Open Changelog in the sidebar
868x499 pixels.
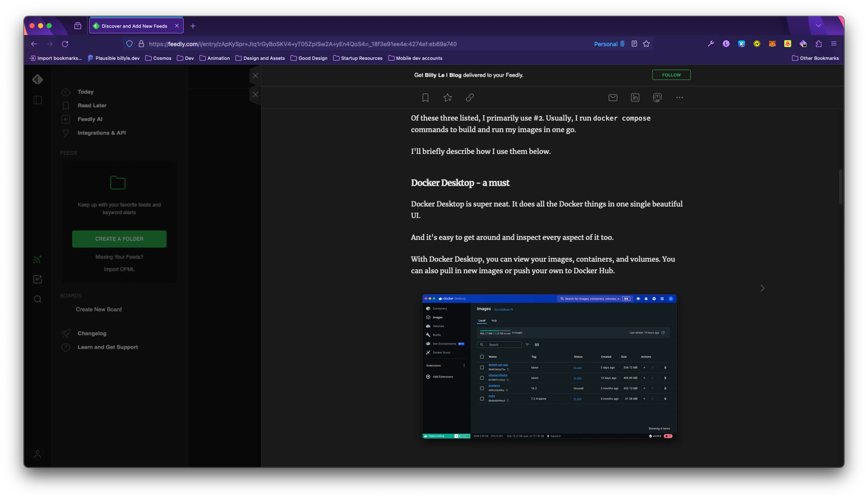tap(92, 334)
